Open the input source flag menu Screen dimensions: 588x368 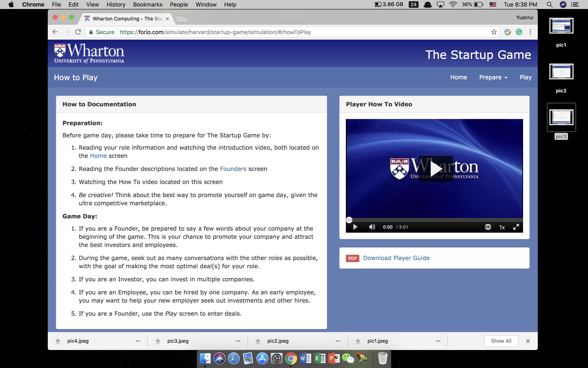click(x=493, y=4)
